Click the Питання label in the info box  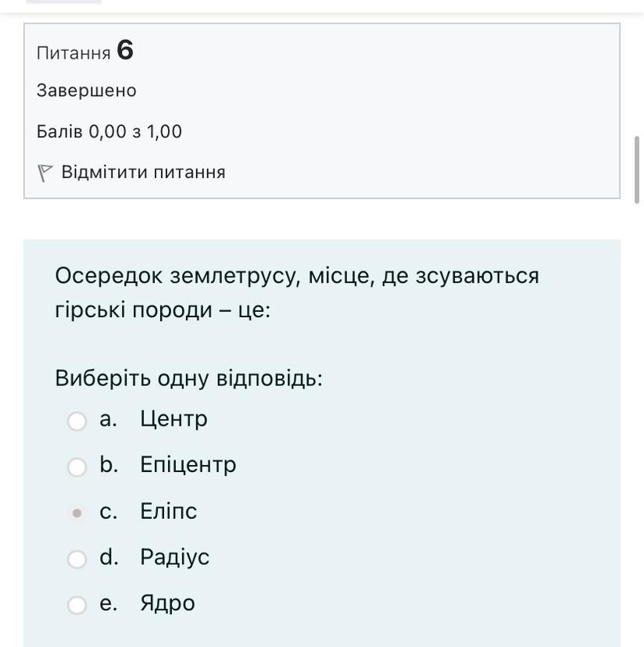click(x=73, y=53)
